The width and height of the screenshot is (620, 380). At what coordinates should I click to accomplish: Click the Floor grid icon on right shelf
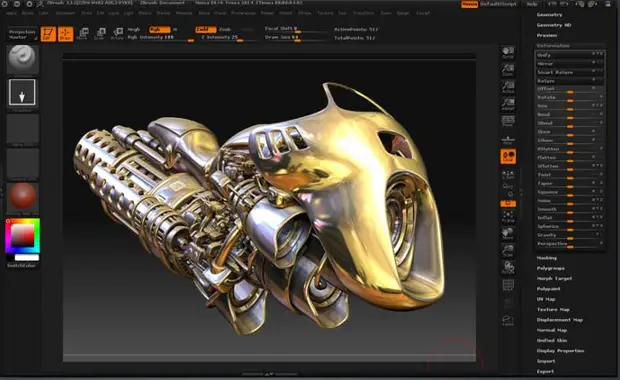pyautogui.click(x=508, y=140)
